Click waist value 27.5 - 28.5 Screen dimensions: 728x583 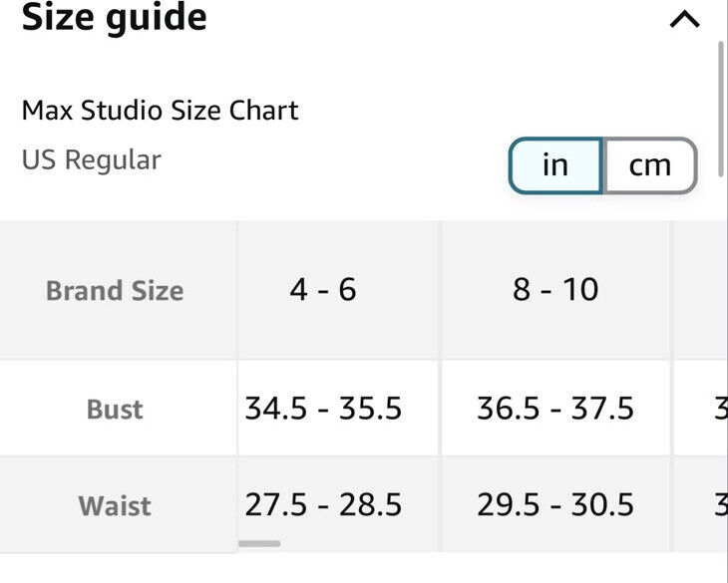(x=323, y=504)
